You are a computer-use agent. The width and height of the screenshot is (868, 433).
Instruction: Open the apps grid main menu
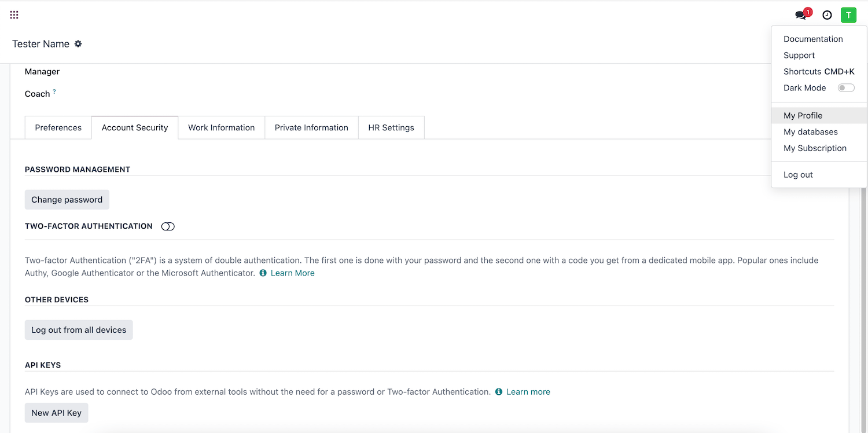coord(14,15)
